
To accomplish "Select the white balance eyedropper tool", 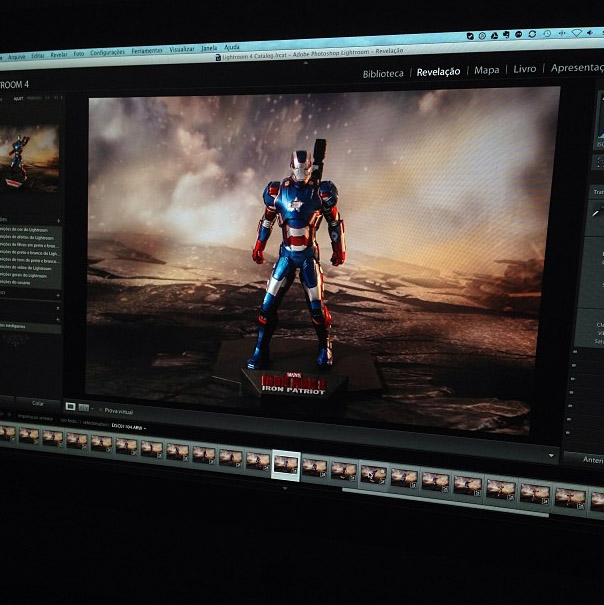I will [597, 212].
